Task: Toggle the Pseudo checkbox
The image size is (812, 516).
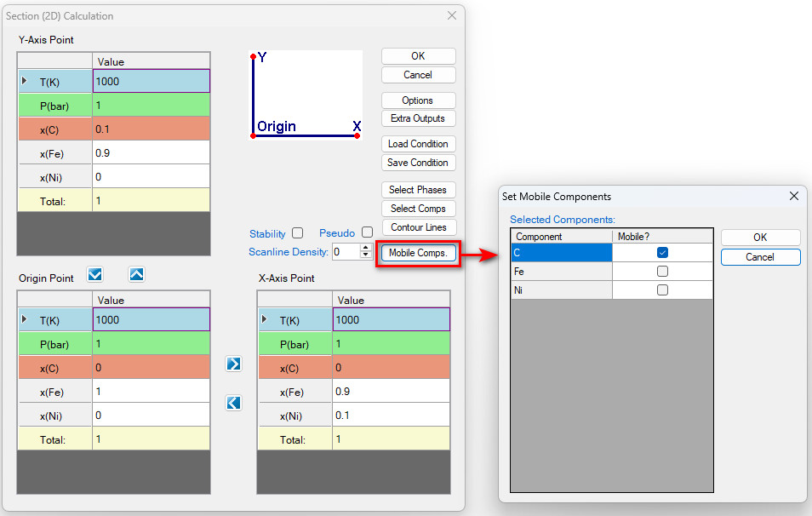Action: click(367, 232)
